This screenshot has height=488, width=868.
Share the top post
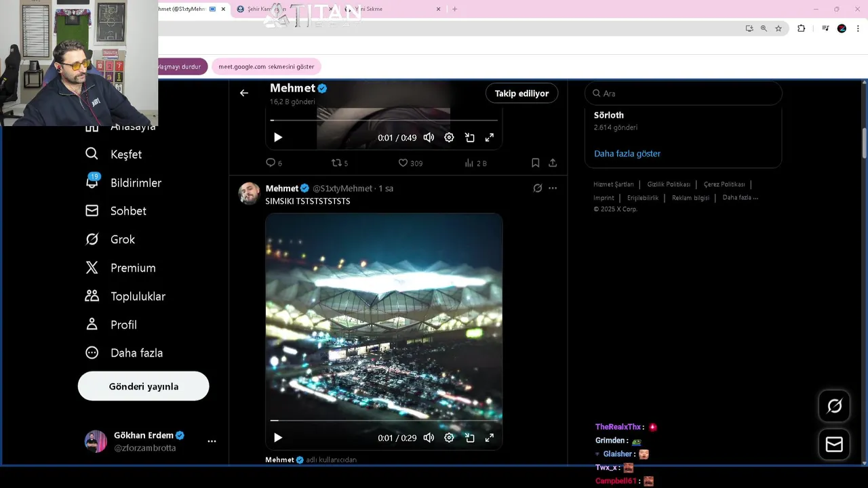coord(553,163)
